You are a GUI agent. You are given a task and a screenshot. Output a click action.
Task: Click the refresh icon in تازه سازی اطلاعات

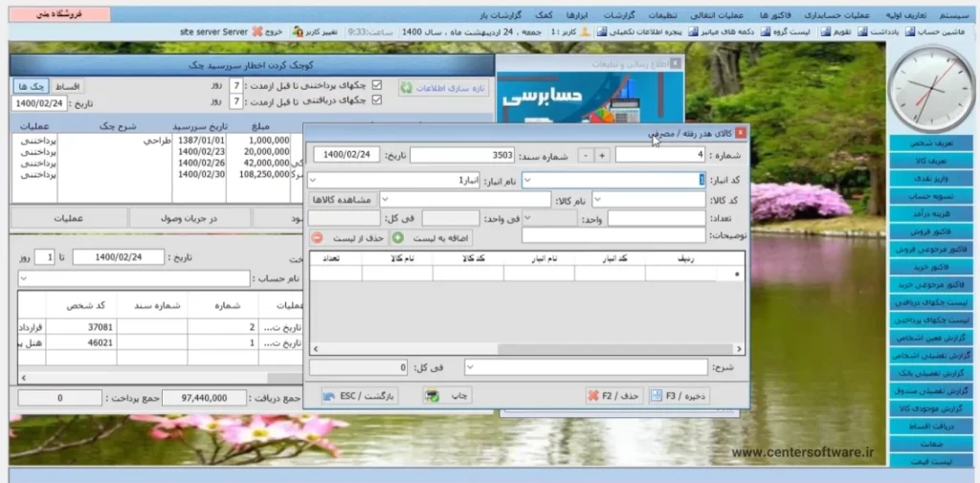[x=406, y=88]
